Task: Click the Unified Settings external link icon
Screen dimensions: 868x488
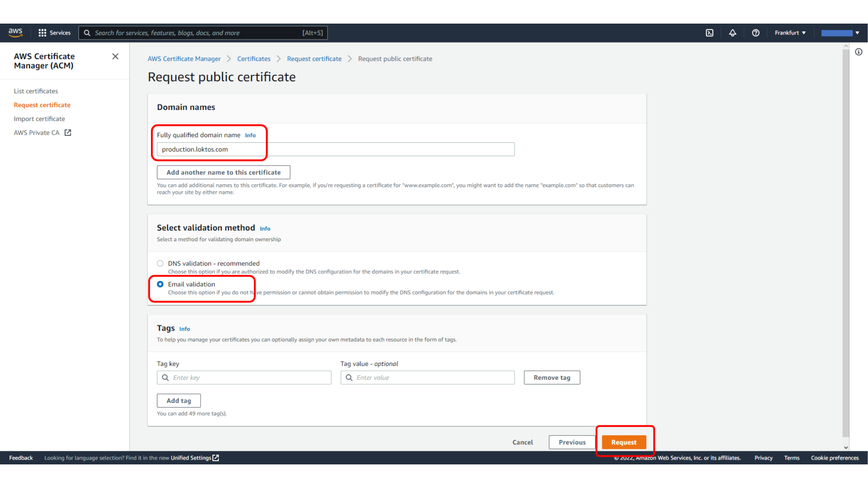Action: [216, 458]
